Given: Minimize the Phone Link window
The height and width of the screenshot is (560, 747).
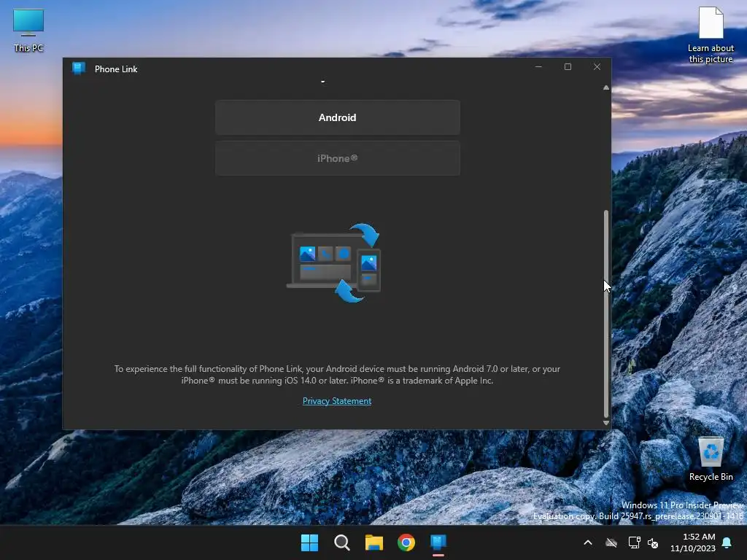Looking at the screenshot, I should [x=538, y=66].
